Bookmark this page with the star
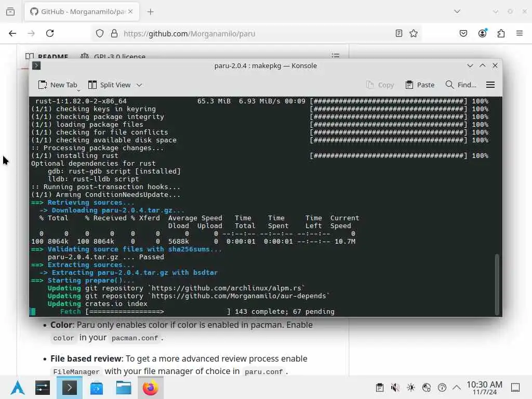Viewport: 532px width, 399px height. click(413, 33)
